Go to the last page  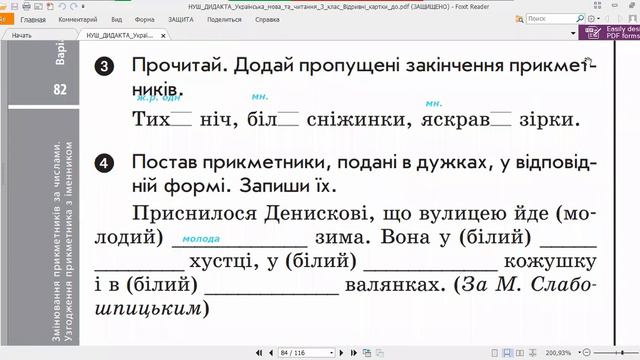pyautogui.click(x=353, y=353)
